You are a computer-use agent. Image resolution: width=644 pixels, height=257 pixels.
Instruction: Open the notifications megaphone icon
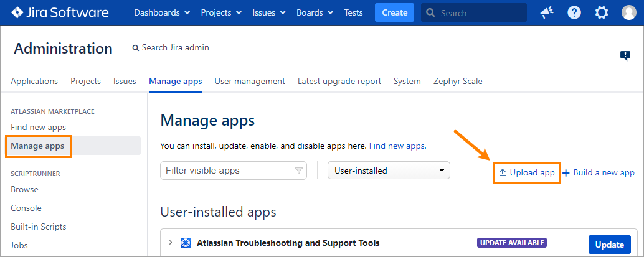547,12
